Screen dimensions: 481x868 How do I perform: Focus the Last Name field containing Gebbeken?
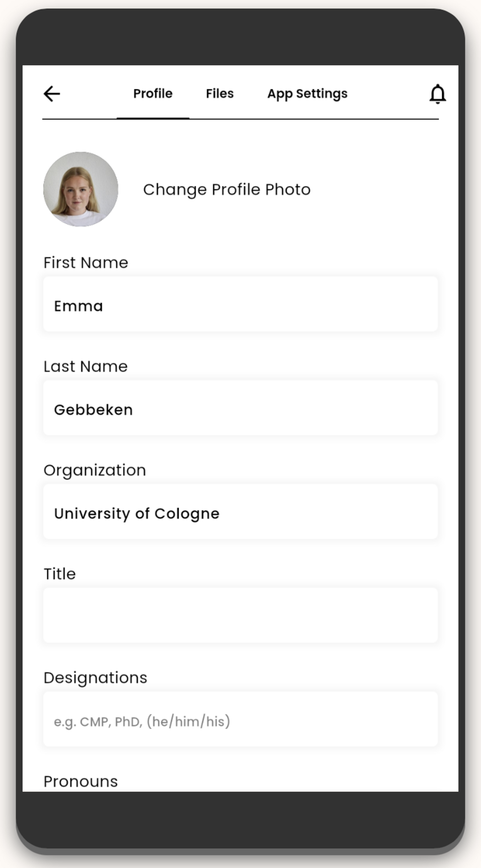(240, 408)
